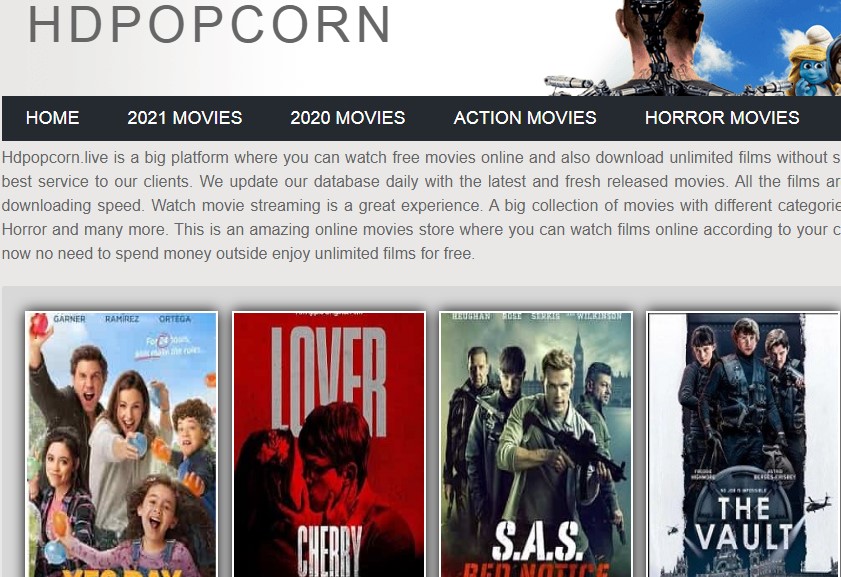Click the Hdpopcorn.live text in description

[x=55, y=158]
